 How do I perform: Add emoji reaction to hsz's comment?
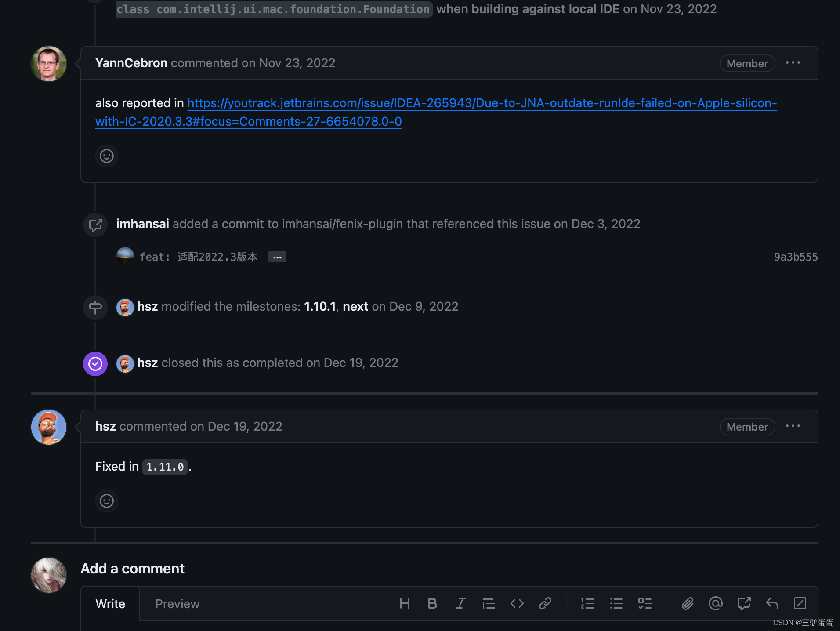tap(107, 501)
